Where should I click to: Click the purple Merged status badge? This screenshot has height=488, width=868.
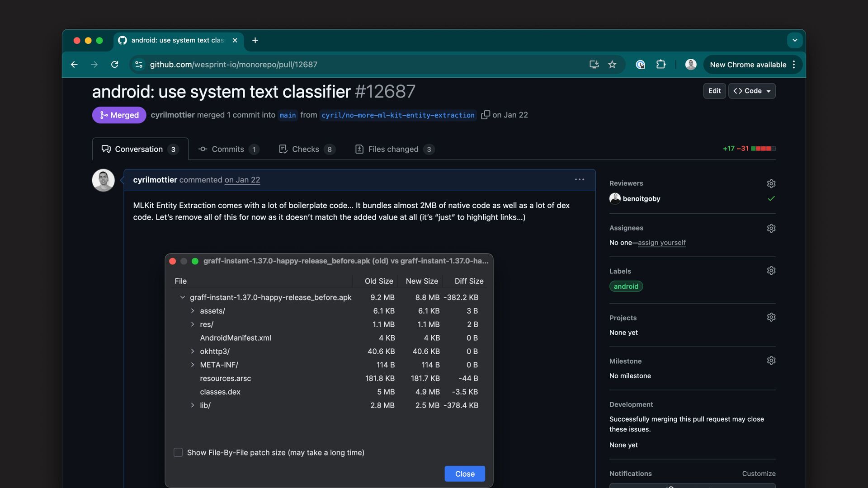click(x=119, y=115)
